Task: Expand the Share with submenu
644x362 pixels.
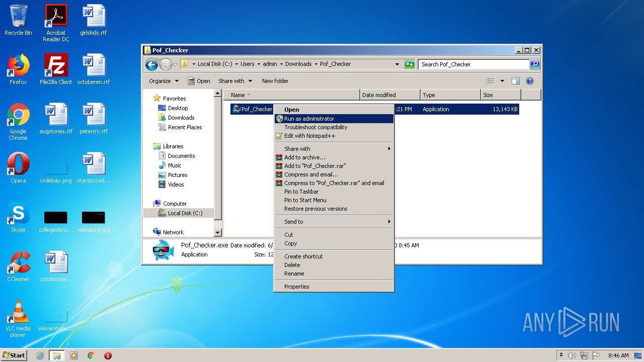Action: tap(334, 149)
